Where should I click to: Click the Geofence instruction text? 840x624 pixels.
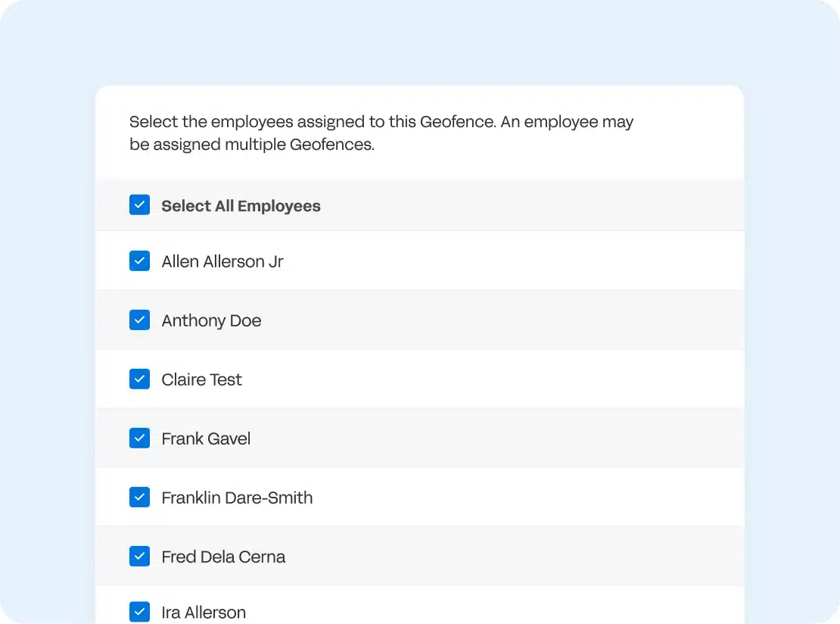coord(381,133)
